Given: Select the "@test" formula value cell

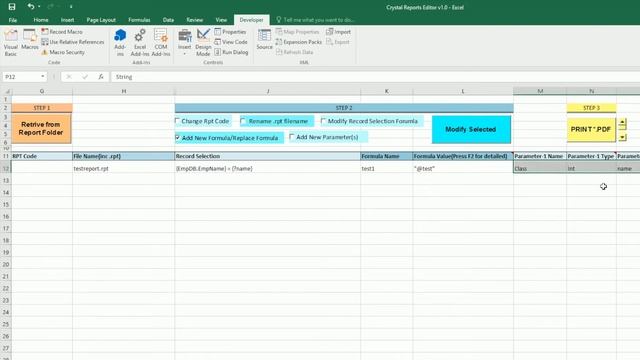Looking at the screenshot, I should click(x=463, y=168).
